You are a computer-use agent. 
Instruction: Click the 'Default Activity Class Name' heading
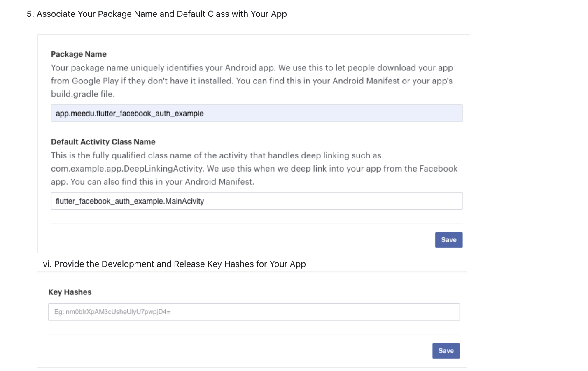tap(103, 142)
